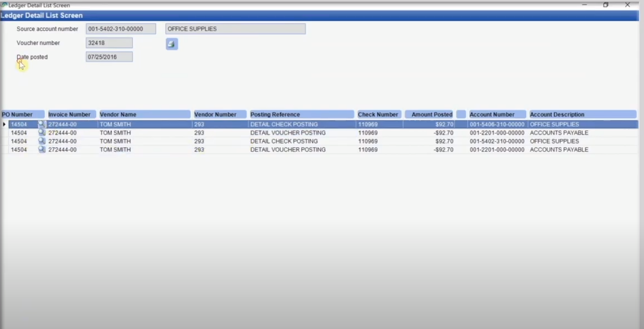
Task: Click the row selector arrow marker
Action: 4,124
